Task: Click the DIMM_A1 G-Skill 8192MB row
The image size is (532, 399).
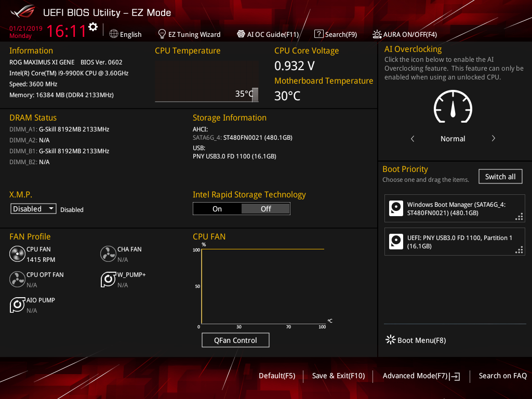Action: tap(59, 129)
